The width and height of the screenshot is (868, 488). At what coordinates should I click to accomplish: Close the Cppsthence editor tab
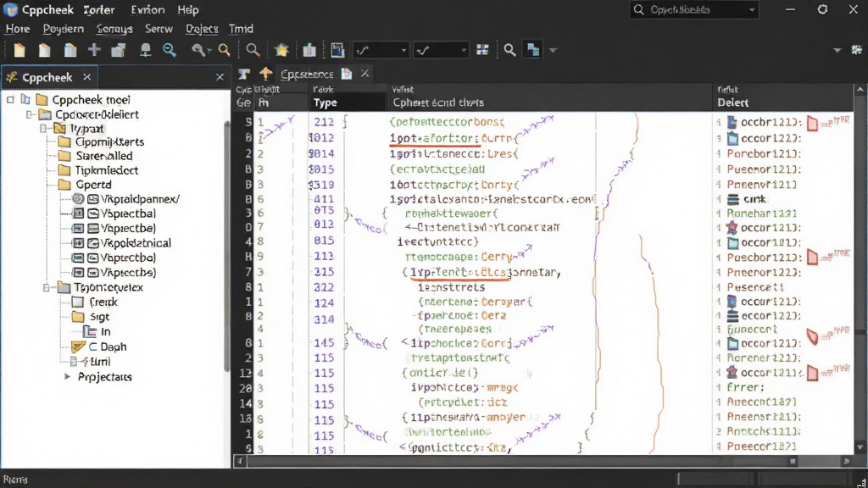(x=364, y=73)
